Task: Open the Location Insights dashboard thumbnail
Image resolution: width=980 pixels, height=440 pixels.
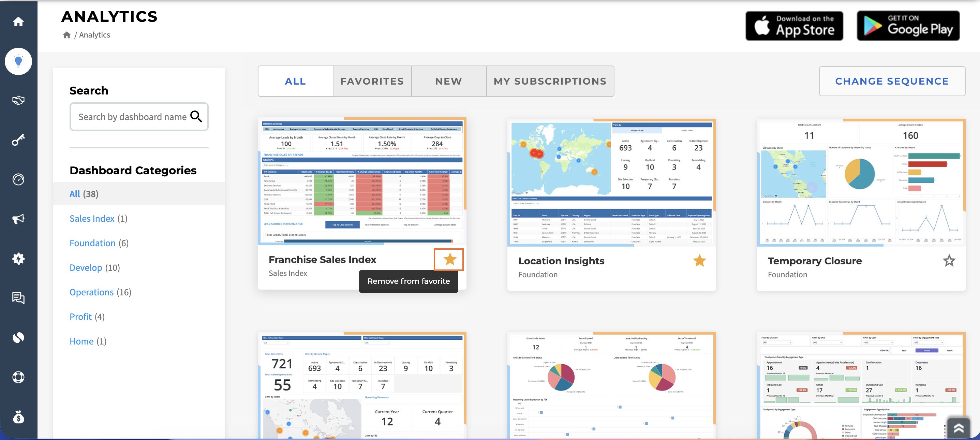Action: [611, 183]
